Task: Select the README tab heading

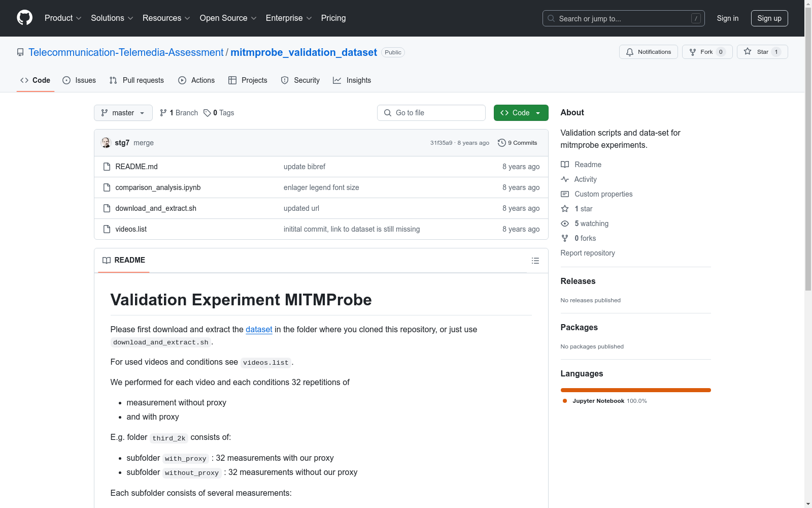Action: click(124, 260)
